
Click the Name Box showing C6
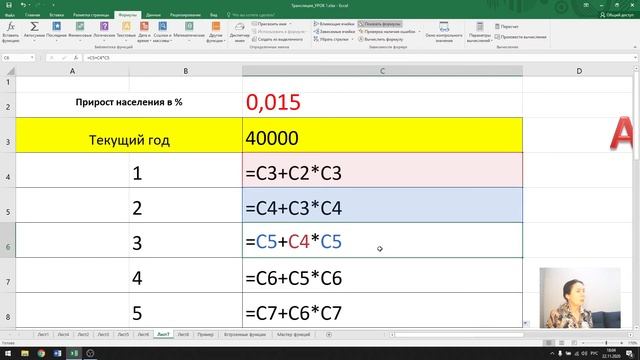(16, 58)
